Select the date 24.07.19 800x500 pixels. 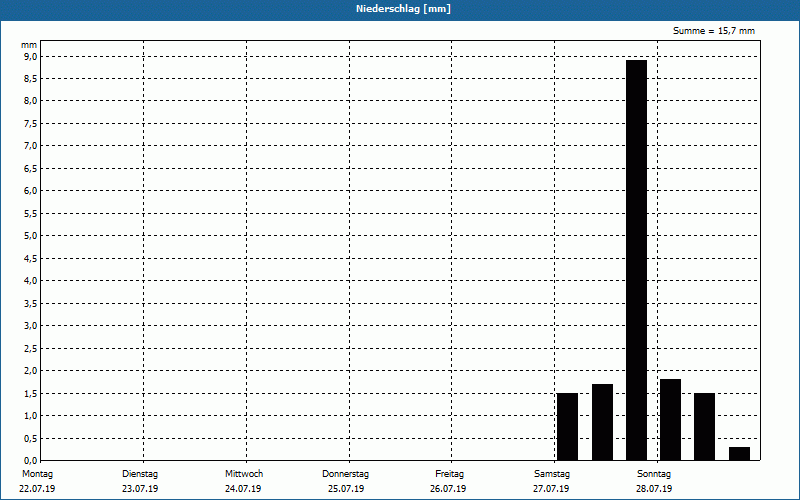(x=243, y=489)
